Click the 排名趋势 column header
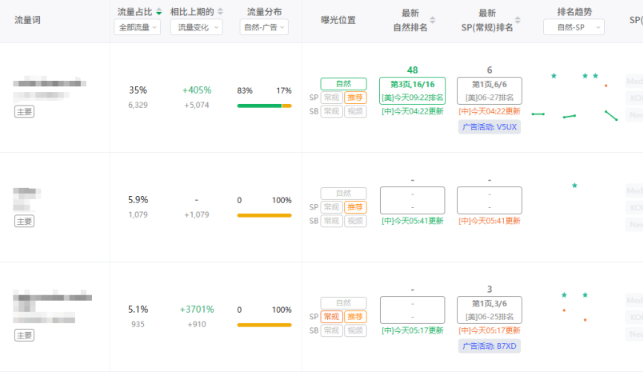Image resolution: width=643 pixels, height=372 pixels. point(574,12)
